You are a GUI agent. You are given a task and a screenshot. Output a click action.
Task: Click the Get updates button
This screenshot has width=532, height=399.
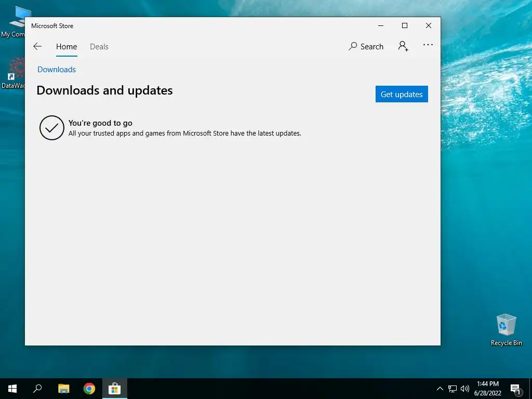click(402, 94)
